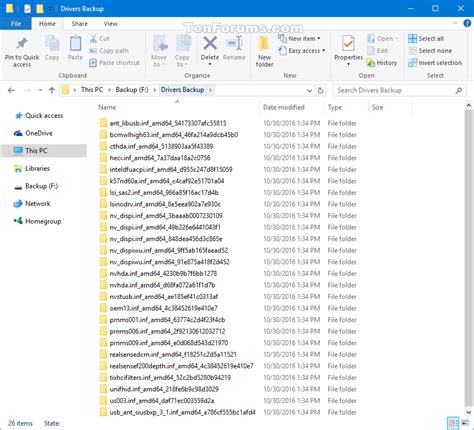Viewport: 474px width, 430px height.
Task: Collapse the ribbon with the chevron
Action: click(455, 23)
